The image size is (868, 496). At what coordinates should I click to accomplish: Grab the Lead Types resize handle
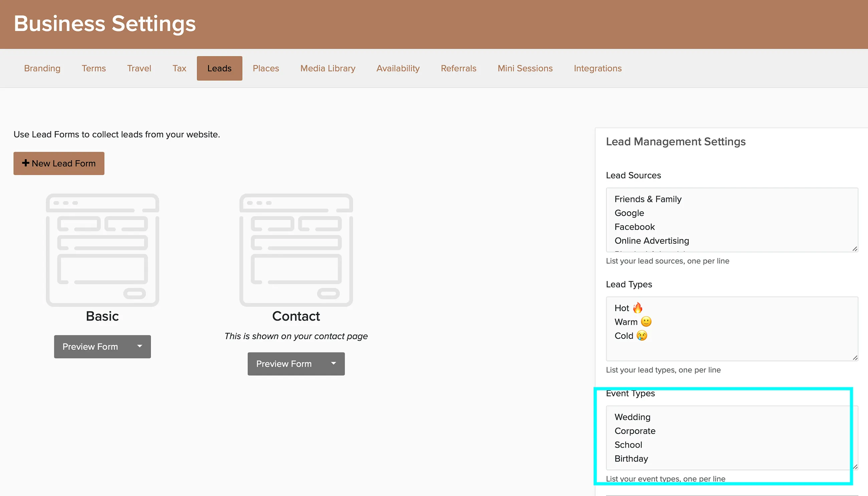(x=855, y=358)
